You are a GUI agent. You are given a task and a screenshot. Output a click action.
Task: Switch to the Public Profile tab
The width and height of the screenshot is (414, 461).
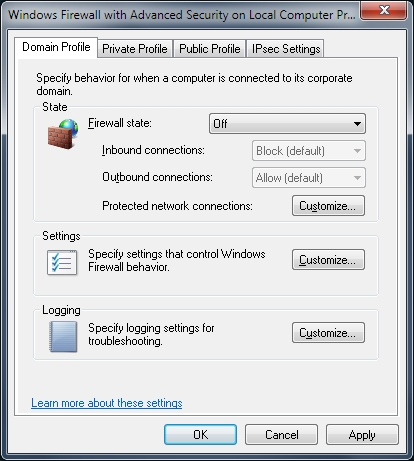(x=209, y=49)
